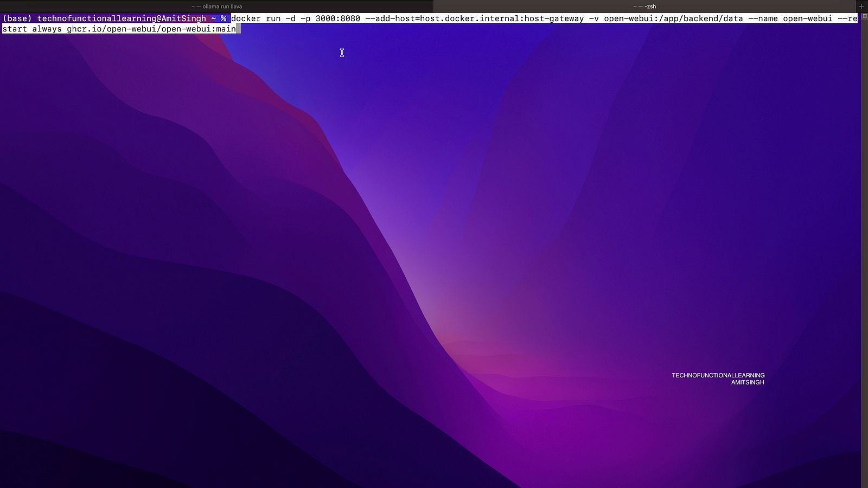The image size is (868, 488).
Task: Select the '-zsh' terminal tab
Action: [x=644, y=7]
